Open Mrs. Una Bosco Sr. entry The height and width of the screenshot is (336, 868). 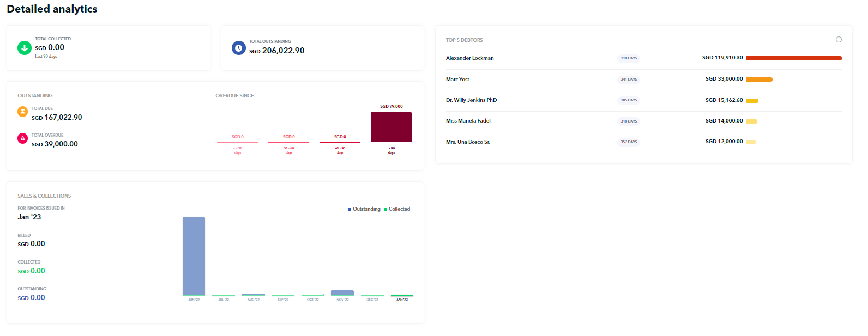(x=468, y=142)
